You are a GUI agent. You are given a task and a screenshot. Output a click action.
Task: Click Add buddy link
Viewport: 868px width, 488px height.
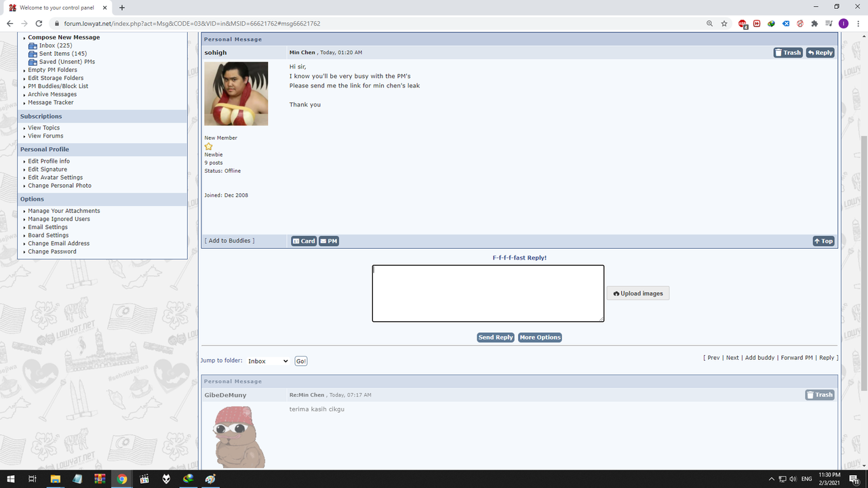pyautogui.click(x=759, y=358)
